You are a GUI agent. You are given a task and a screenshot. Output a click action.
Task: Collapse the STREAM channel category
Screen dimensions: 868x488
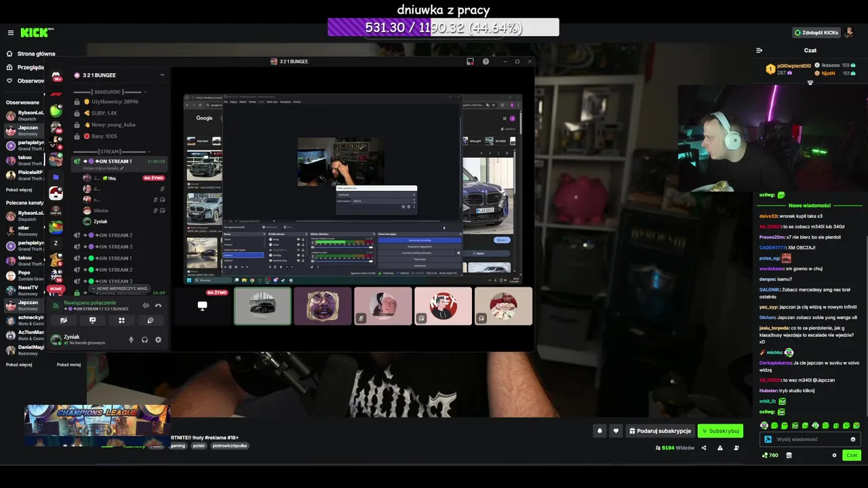click(109, 151)
